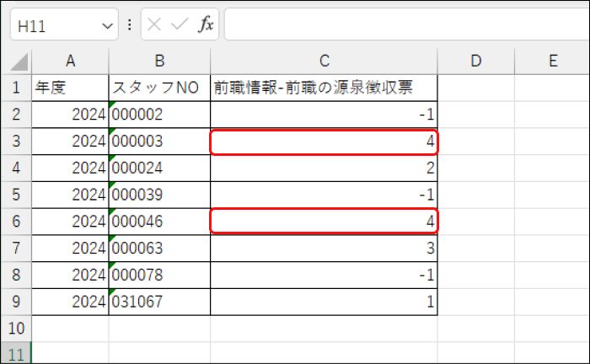Select row 7 header
The height and width of the screenshot is (364, 590).
(x=16, y=249)
